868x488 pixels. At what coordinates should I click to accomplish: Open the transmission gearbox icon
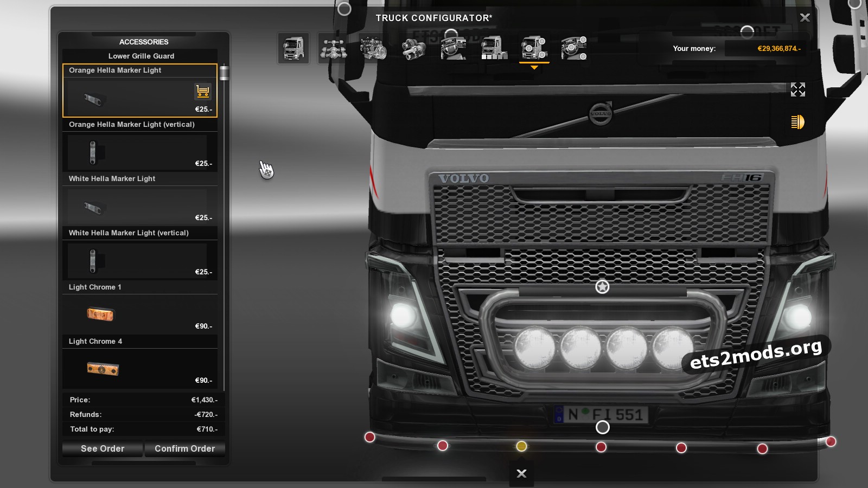tap(414, 48)
